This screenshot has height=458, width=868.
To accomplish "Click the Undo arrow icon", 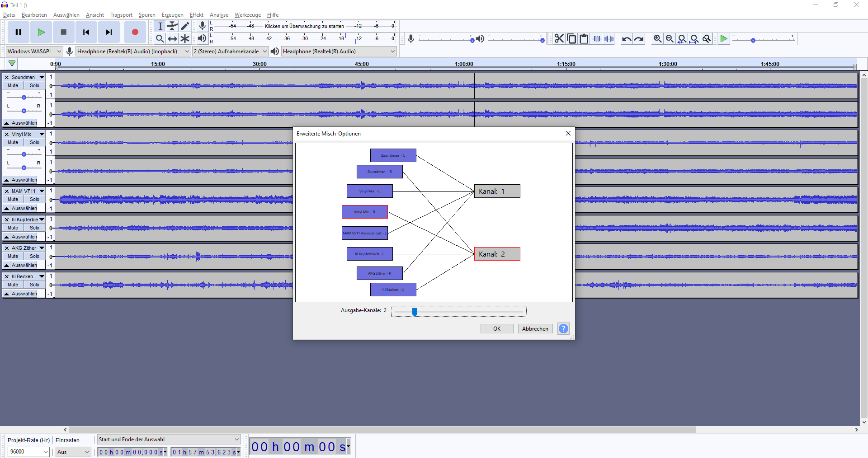I will pyautogui.click(x=626, y=39).
